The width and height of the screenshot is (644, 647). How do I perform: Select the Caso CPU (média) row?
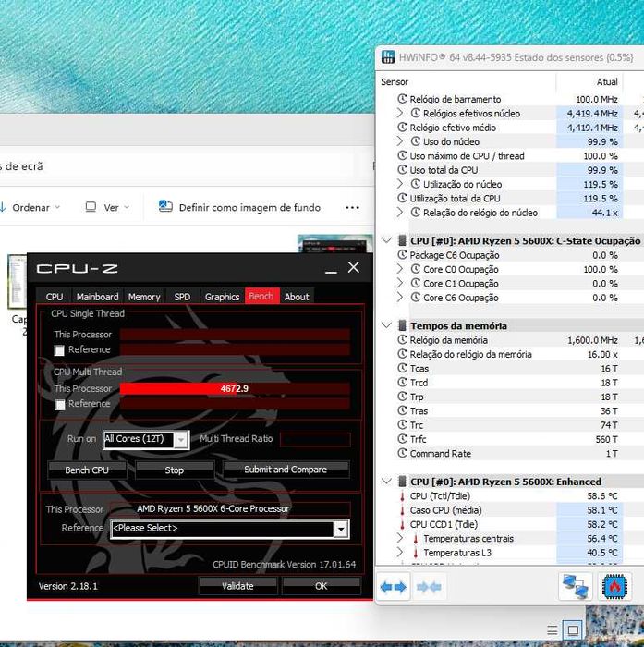[x=509, y=510]
